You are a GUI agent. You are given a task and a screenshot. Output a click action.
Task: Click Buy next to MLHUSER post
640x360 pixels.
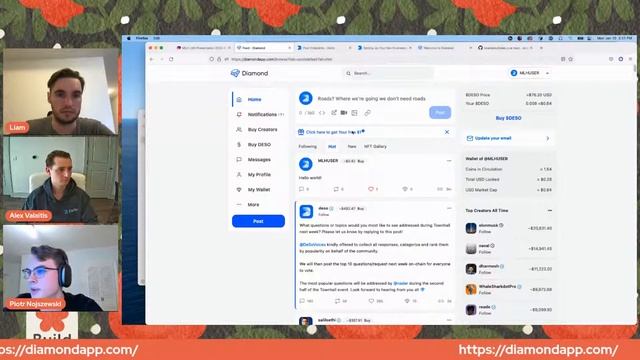click(x=361, y=162)
